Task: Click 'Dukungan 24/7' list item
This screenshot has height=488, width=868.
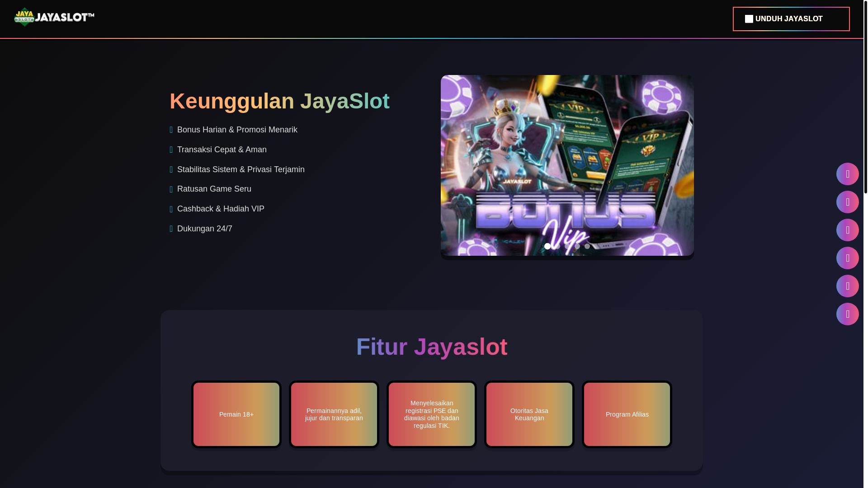Action: tap(205, 229)
